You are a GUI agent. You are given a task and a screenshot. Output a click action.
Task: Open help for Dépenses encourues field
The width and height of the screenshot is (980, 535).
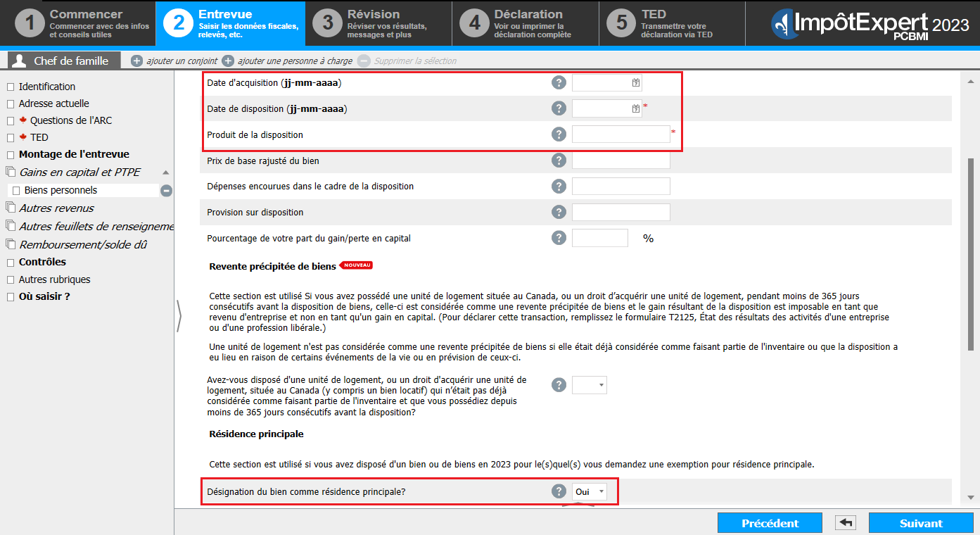point(559,187)
